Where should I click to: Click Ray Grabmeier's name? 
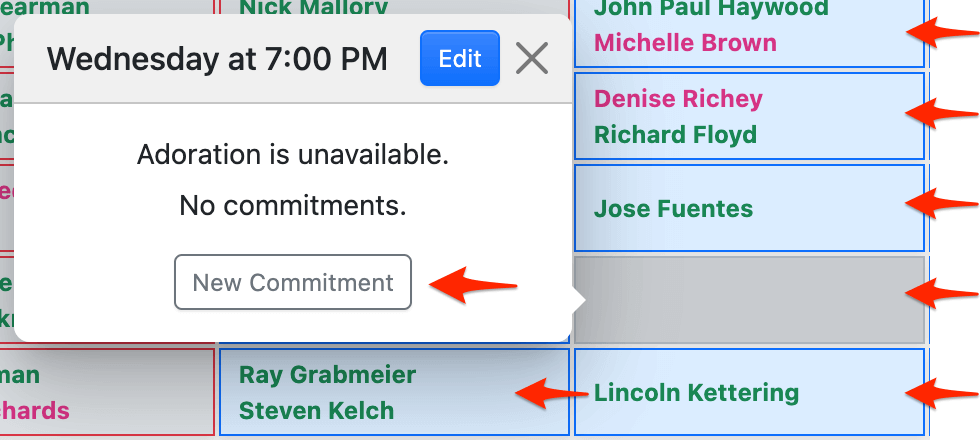point(327,375)
